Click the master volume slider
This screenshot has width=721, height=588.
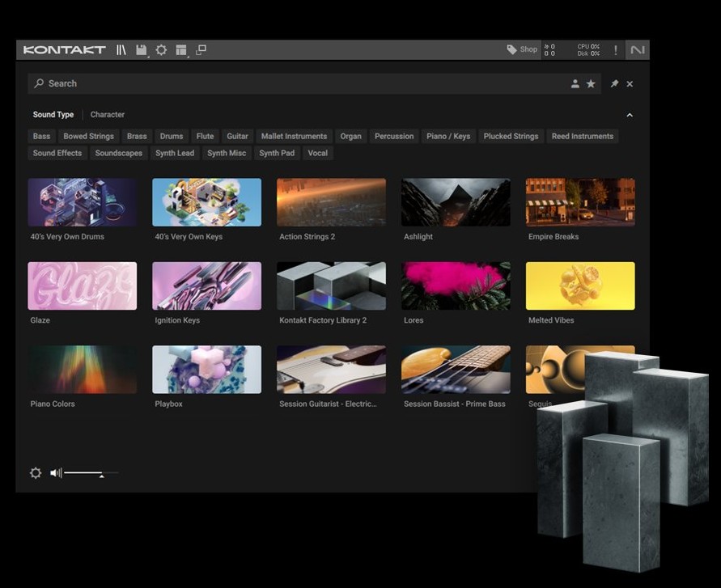coord(90,473)
